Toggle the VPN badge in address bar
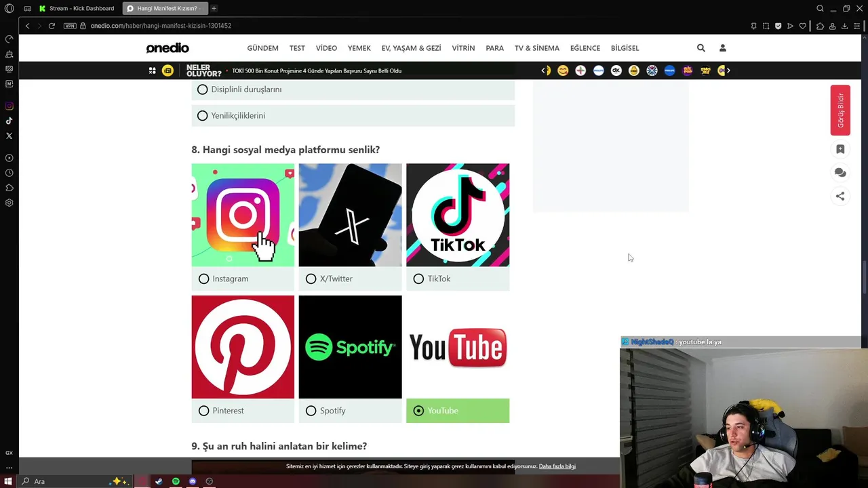The width and height of the screenshot is (868, 488). (x=70, y=26)
